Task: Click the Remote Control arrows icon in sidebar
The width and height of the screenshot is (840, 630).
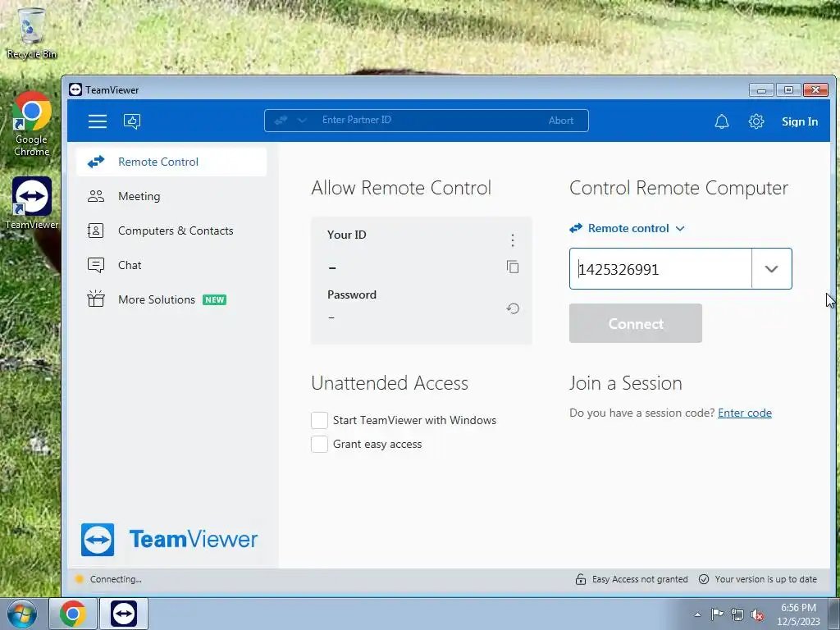Action: tap(96, 162)
